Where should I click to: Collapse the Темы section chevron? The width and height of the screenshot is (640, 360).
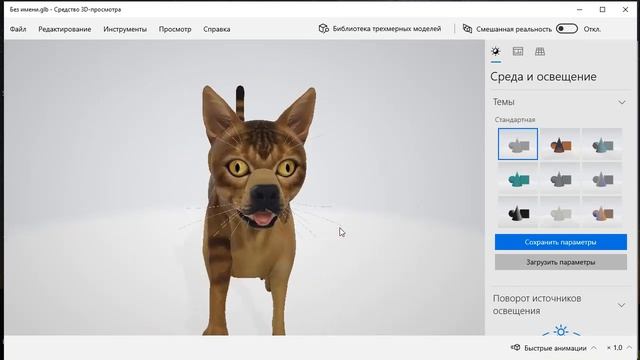[621, 102]
